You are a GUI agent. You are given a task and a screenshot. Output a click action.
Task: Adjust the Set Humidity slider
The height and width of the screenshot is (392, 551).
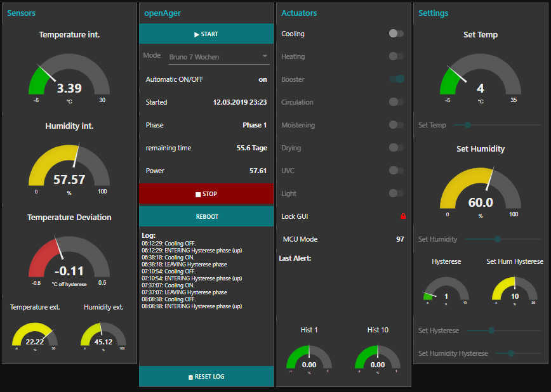click(x=503, y=239)
